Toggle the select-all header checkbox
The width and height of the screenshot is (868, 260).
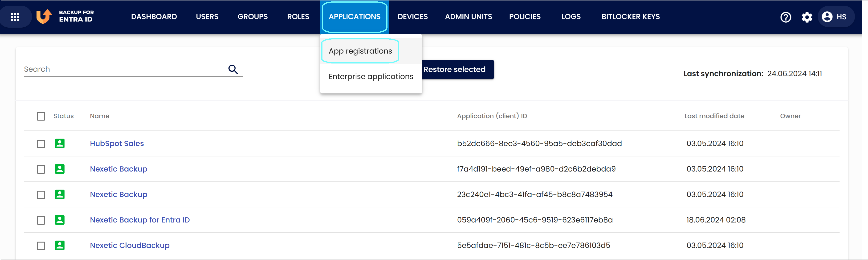(41, 116)
